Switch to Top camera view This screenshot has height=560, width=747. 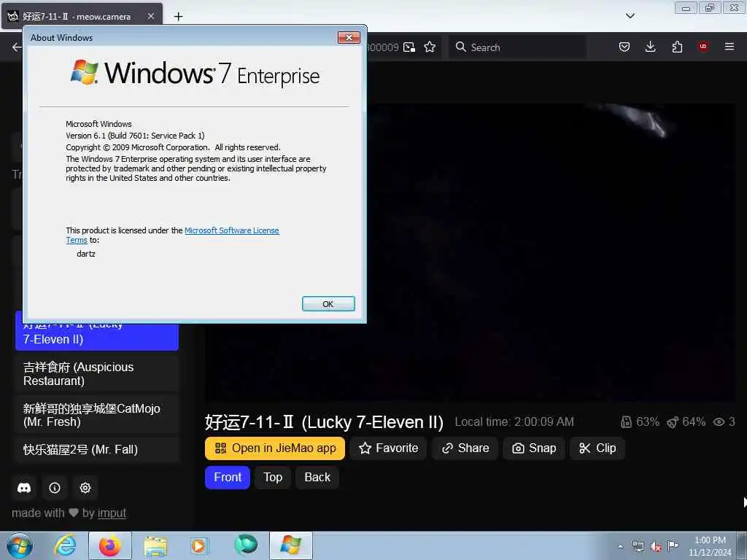coord(273,477)
